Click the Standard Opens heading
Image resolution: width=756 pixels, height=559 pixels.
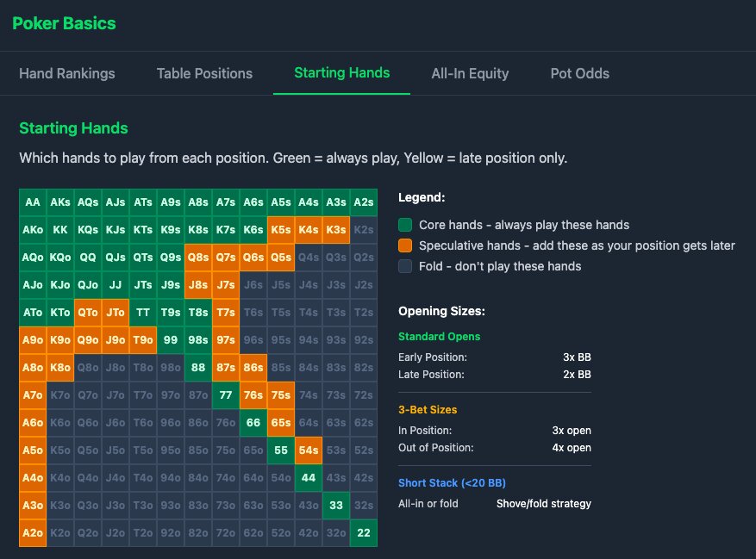[x=439, y=337]
